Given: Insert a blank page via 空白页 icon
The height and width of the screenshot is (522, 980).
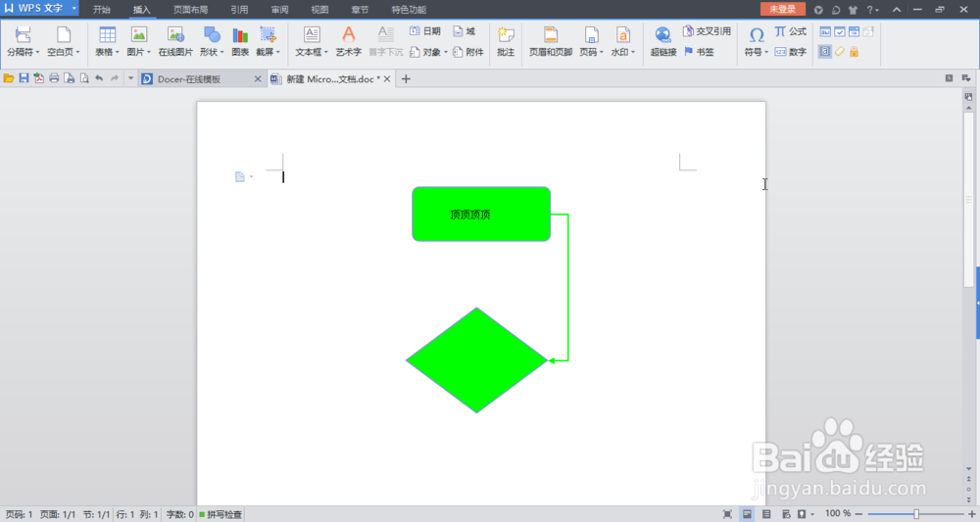Looking at the screenshot, I should tap(63, 35).
